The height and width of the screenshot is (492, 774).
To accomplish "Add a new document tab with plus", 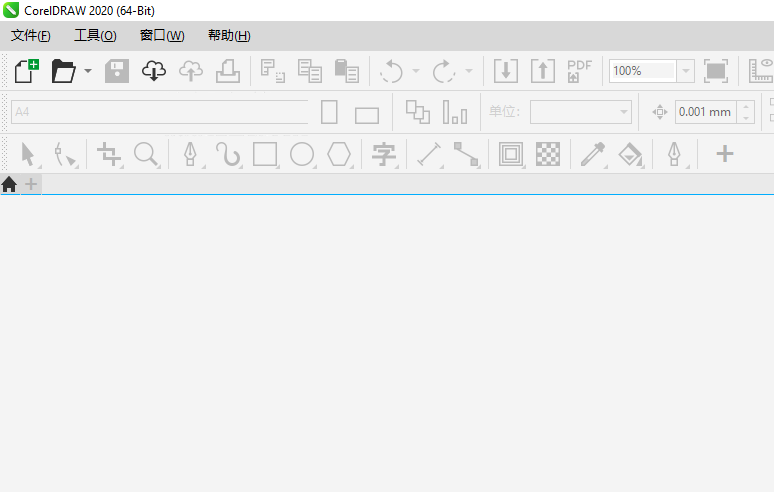I will 31,185.
